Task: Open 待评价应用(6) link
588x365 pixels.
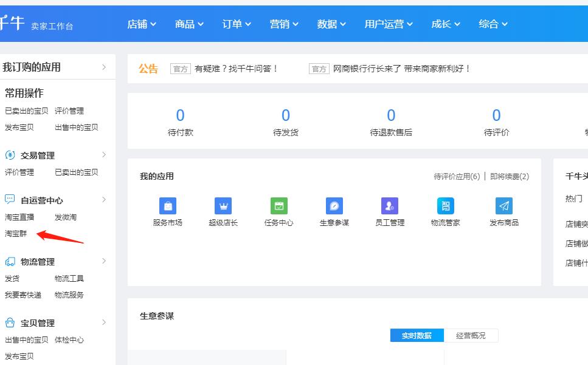Action: tap(458, 177)
